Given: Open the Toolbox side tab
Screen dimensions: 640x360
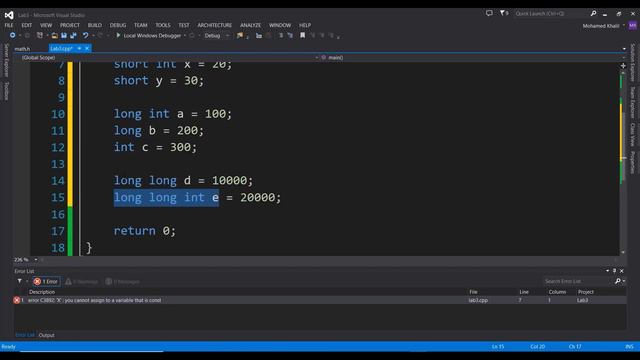Looking at the screenshot, I should pyautogui.click(x=7, y=91).
